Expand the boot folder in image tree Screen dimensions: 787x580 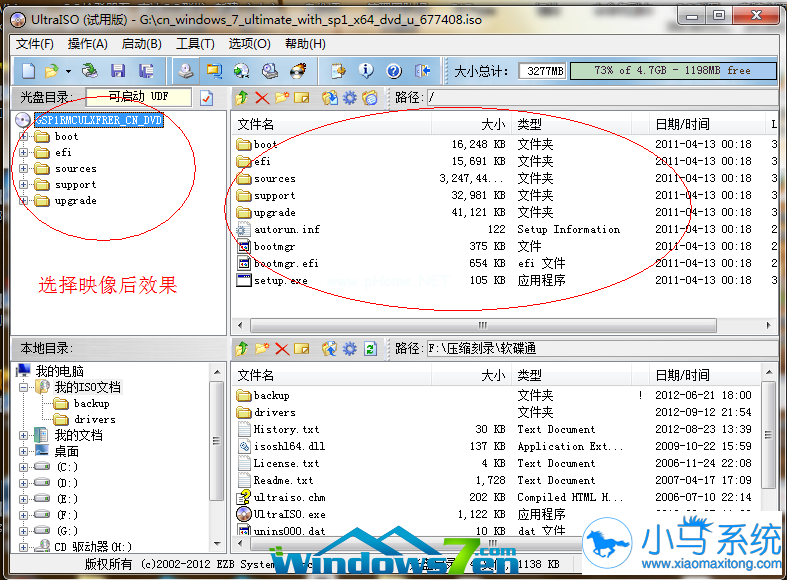click(x=23, y=136)
